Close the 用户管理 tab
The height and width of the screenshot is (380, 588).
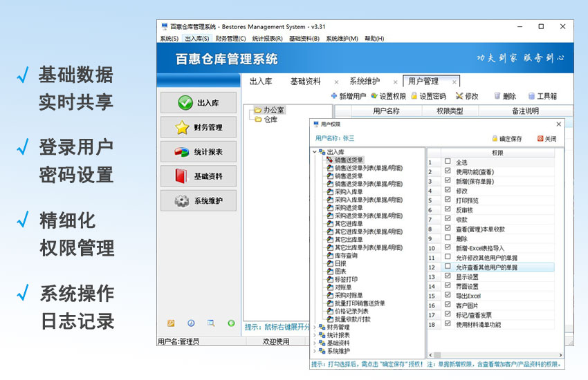pyautogui.click(x=454, y=82)
